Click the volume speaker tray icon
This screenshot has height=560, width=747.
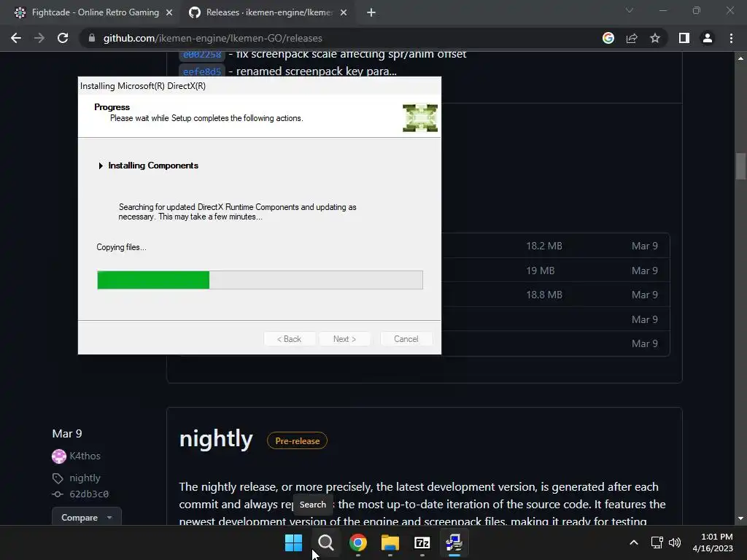(675, 542)
